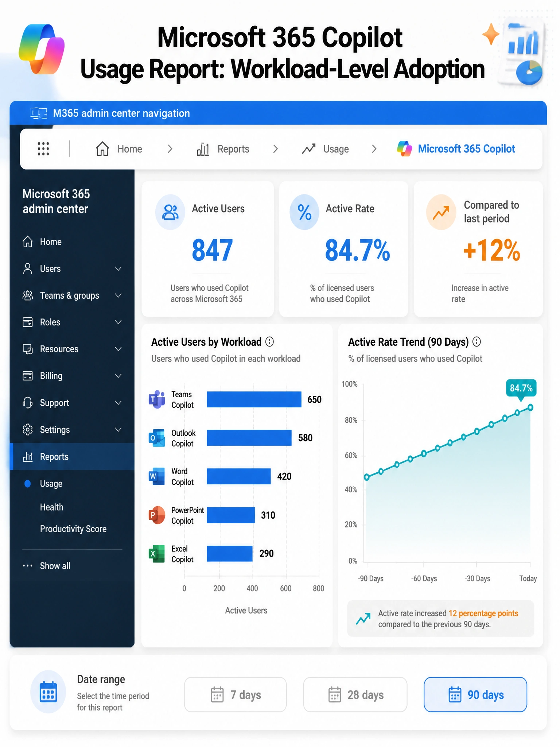Click the first trend point at -90 Days
Viewport: 560px width, 747px height.
(367, 477)
